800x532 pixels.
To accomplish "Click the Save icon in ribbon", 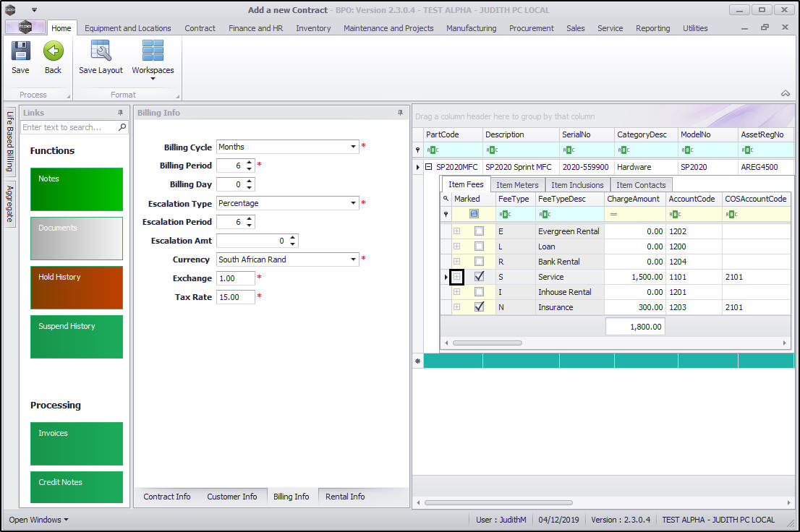I will coord(20,52).
